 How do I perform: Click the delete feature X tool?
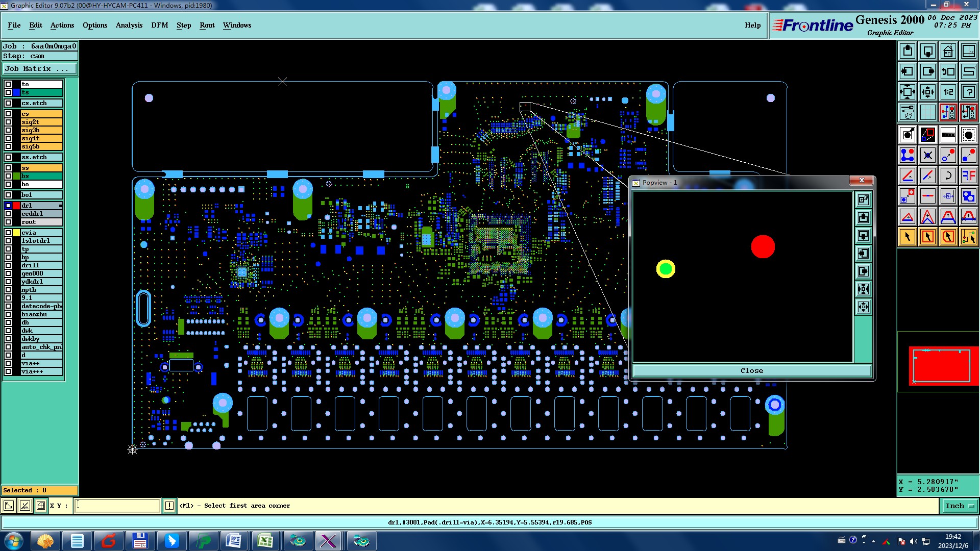pos(927,155)
